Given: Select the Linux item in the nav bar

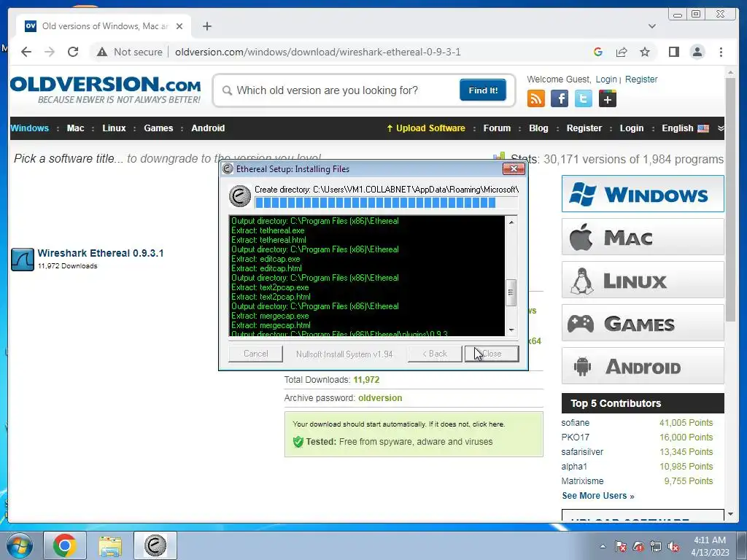Looking at the screenshot, I should pyautogui.click(x=114, y=128).
